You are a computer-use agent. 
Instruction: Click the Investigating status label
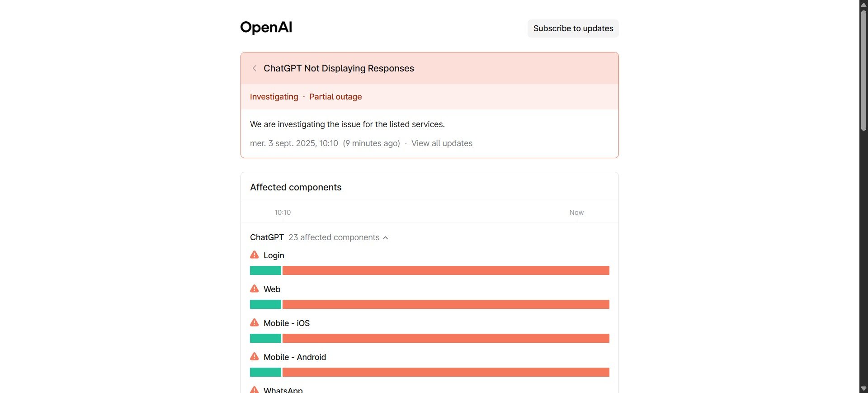click(274, 96)
